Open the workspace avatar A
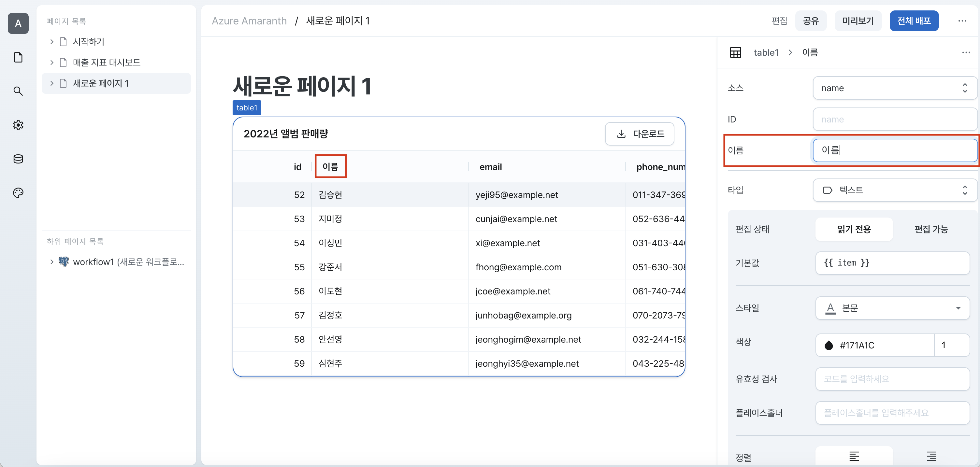Image resolution: width=980 pixels, height=467 pixels. tap(18, 23)
